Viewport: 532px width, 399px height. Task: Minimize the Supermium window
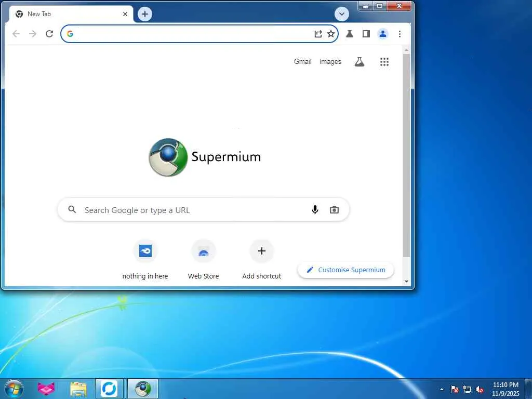click(366, 6)
